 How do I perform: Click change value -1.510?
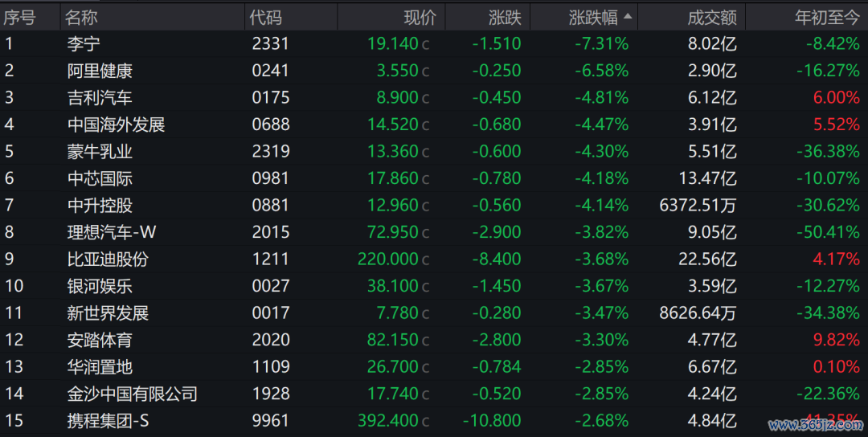click(497, 43)
